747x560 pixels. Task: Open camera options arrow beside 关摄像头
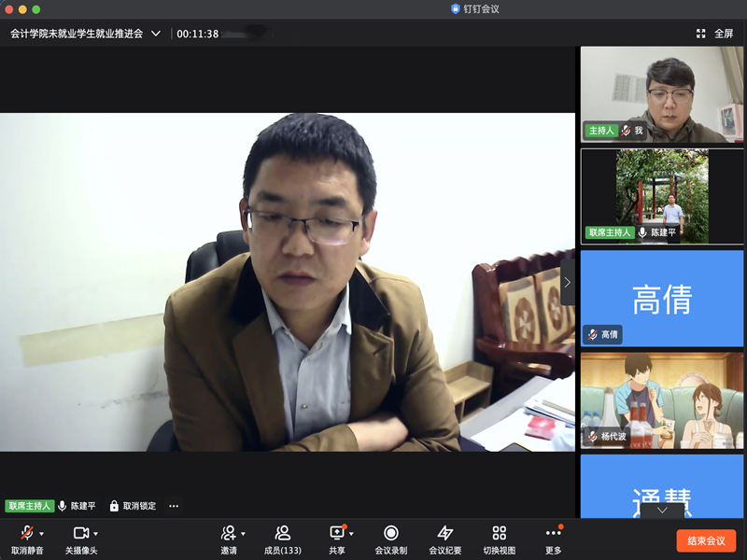click(96, 534)
